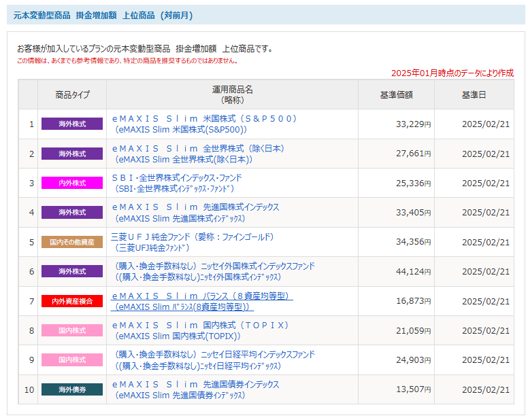The height and width of the screenshot is (420, 528).
Task: Click price 44,124円
Action: click(413, 271)
